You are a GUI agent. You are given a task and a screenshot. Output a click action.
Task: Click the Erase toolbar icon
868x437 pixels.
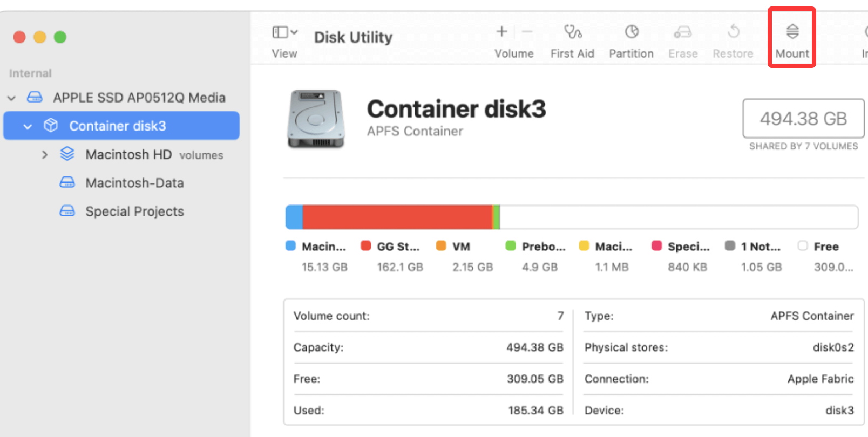pyautogui.click(x=683, y=32)
